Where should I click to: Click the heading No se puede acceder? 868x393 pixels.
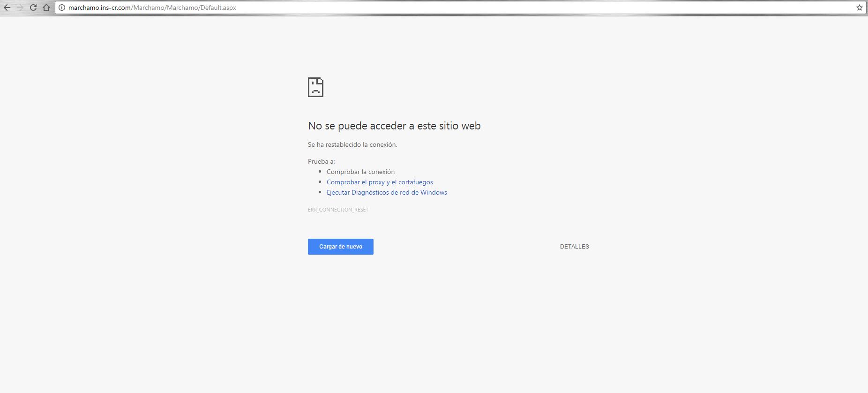394,126
